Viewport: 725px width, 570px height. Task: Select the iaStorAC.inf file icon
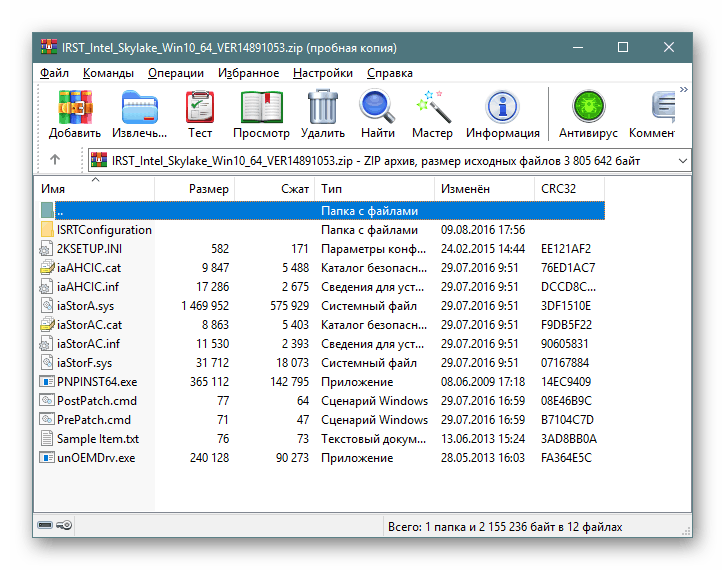(x=47, y=343)
